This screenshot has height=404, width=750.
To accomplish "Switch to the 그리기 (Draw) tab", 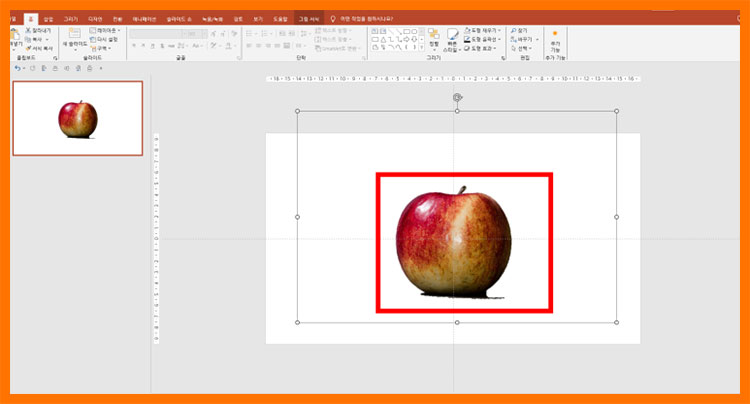I will [x=70, y=19].
